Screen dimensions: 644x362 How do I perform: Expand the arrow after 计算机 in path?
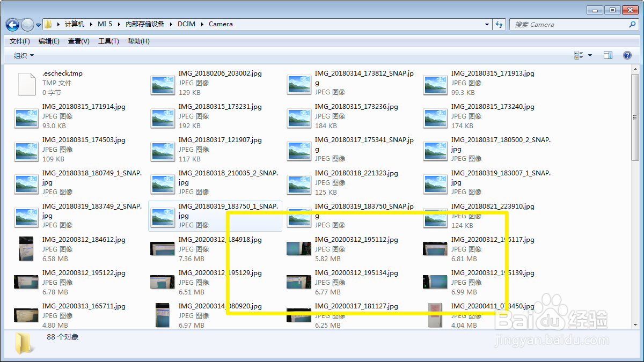coord(91,24)
